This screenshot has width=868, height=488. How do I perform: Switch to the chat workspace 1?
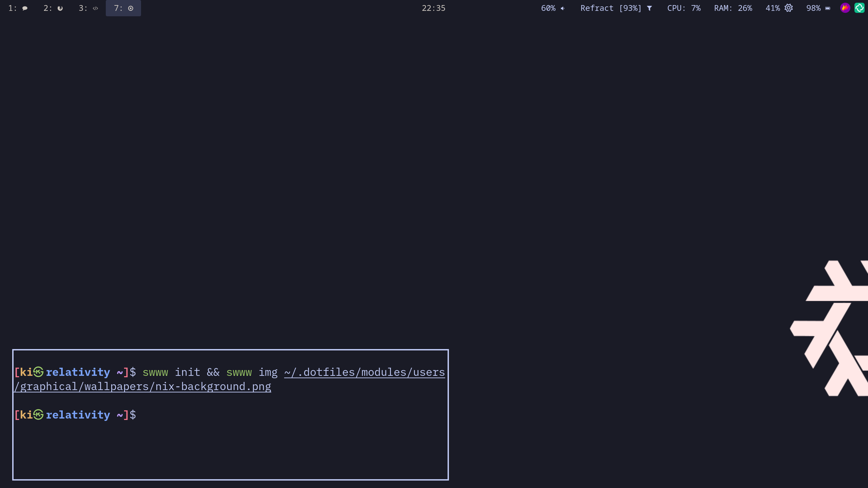(x=18, y=8)
